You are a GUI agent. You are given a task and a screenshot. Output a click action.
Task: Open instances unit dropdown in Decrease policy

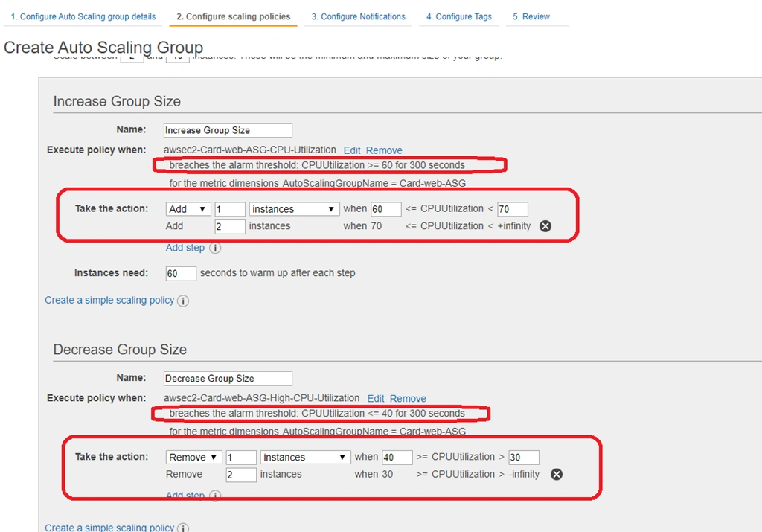[x=305, y=457]
